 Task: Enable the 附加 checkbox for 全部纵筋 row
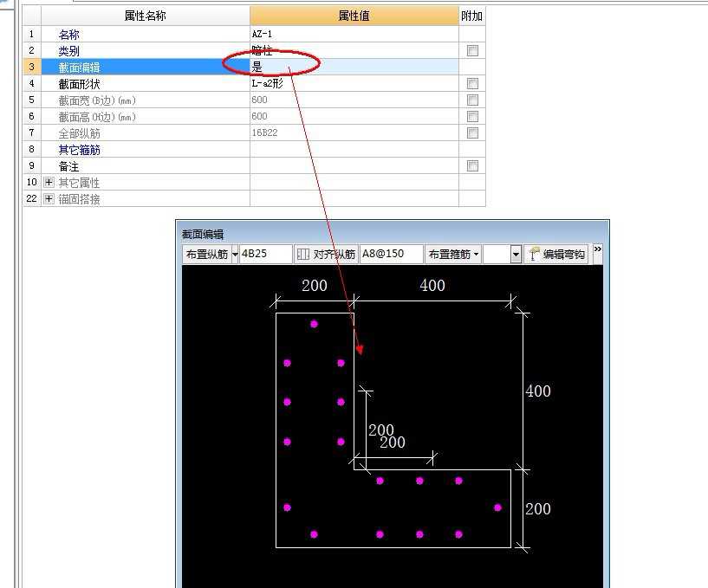coord(472,132)
